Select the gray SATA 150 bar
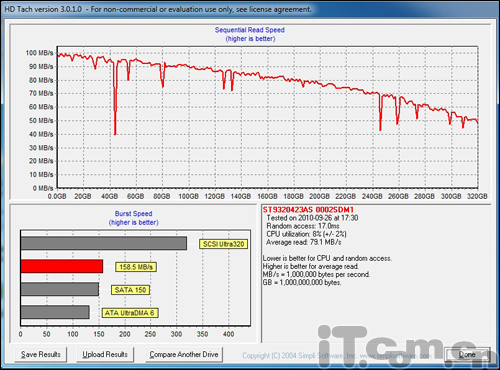This screenshot has height=370, width=500. (60, 289)
